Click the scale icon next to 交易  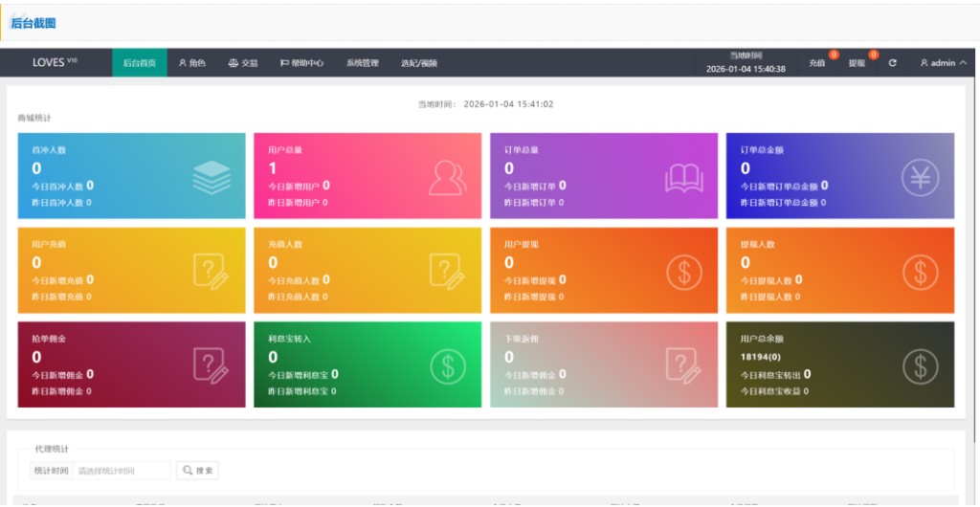pos(234,63)
